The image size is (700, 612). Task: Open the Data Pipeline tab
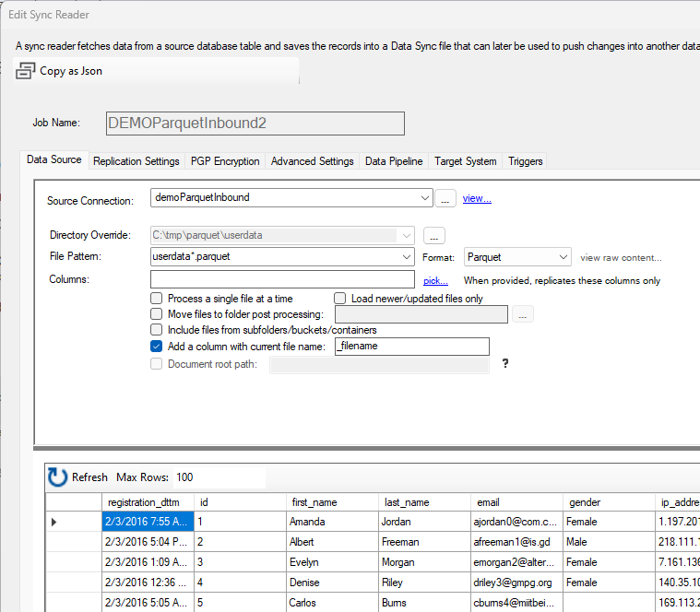click(x=394, y=161)
